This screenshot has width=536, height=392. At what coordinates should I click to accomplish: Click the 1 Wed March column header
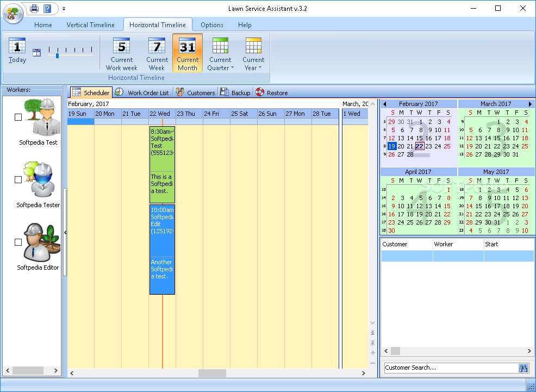pyautogui.click(x=355, y=114)
